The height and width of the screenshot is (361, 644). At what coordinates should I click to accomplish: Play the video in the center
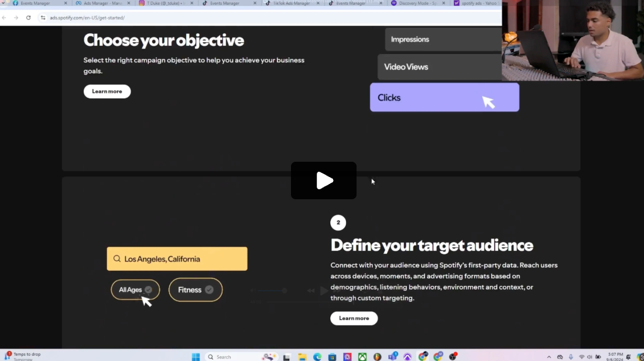324,180
